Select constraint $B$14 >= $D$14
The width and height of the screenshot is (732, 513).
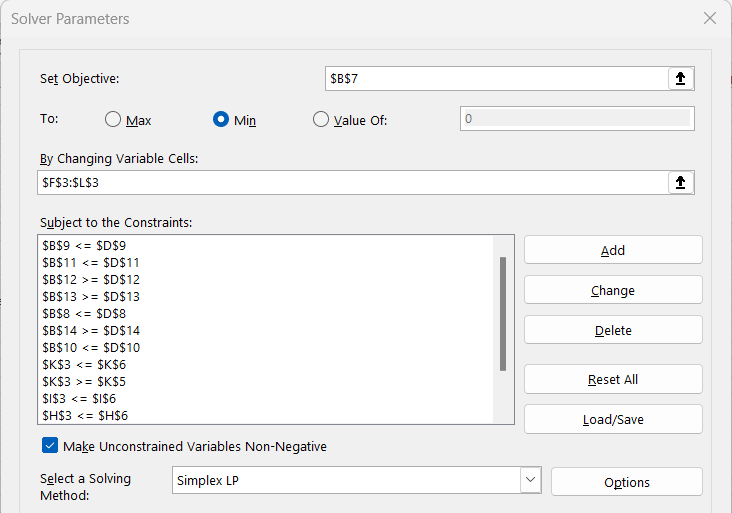click(x=91, y=330)
